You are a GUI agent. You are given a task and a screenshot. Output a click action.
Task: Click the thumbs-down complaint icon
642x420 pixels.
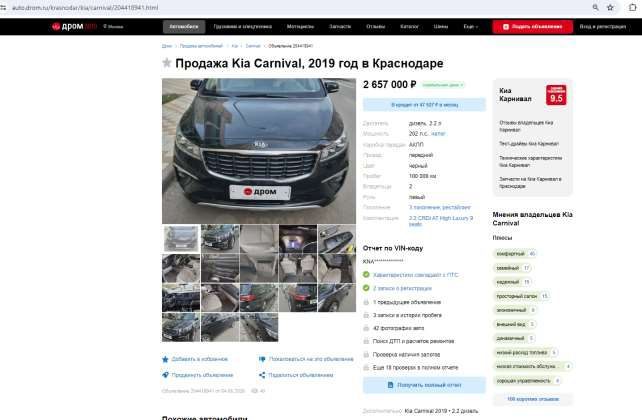point(262,359)
